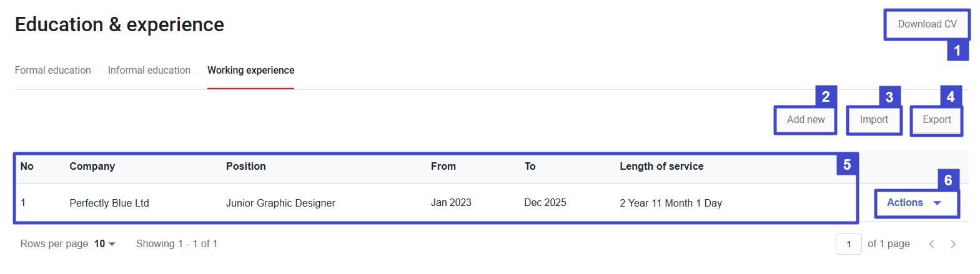Switch to the Informal education tab
The height and width of the screenshot is (274, 980).
coord(149,71)
